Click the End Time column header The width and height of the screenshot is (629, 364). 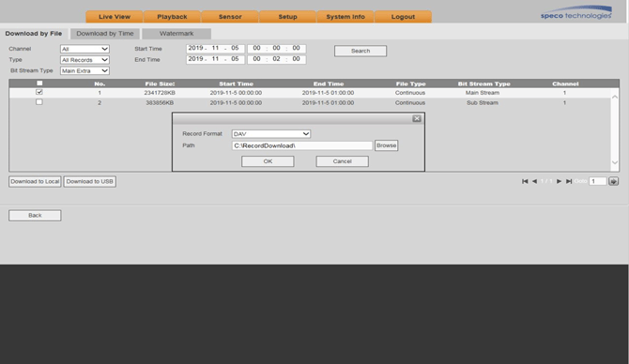[x=329, y=83]
